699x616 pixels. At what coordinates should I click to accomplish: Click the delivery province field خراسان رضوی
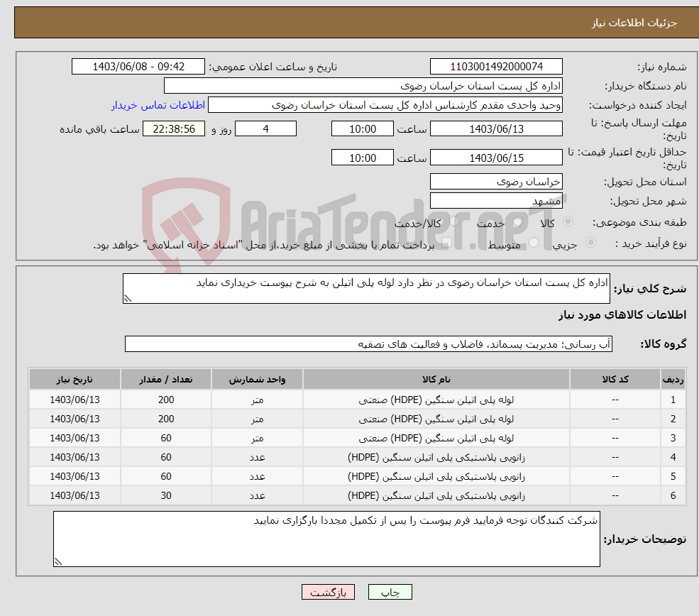(x=496, y=182)
